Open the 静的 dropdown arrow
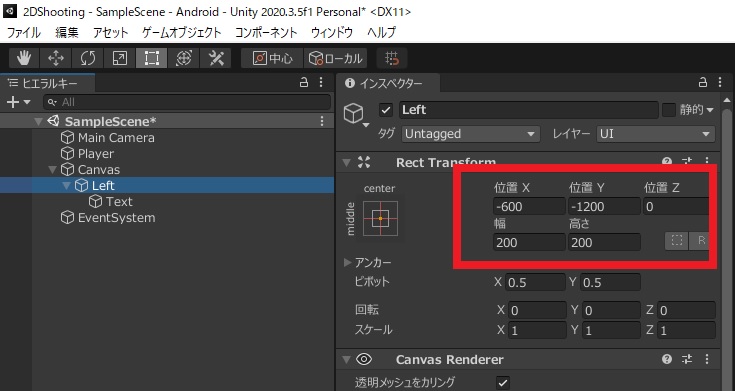 tap(710, 110)
